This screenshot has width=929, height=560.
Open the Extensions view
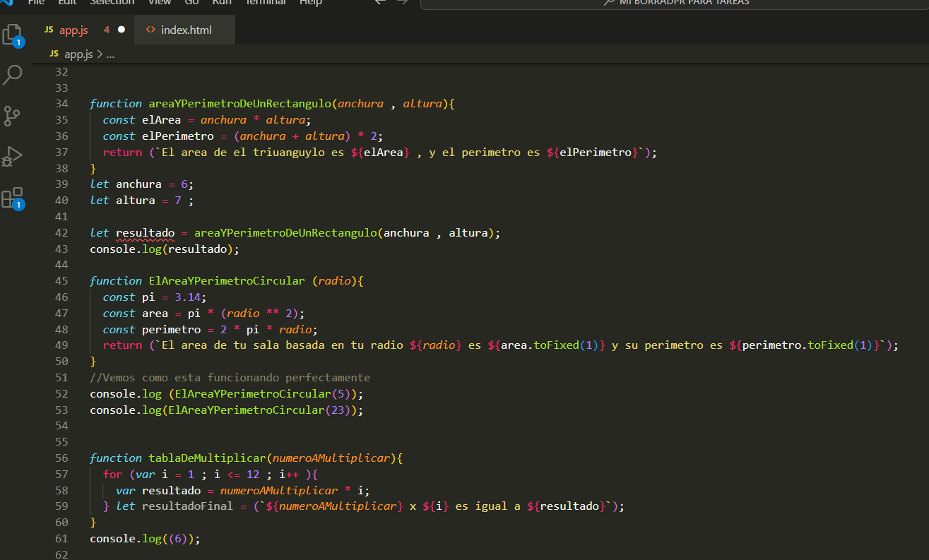coord(13,198)
